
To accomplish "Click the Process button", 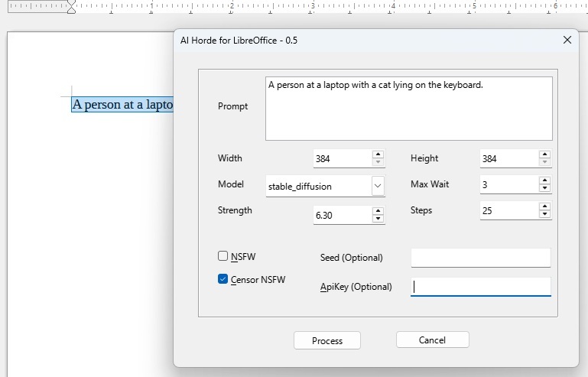I will pyautogui.click(x=327, y=340).
